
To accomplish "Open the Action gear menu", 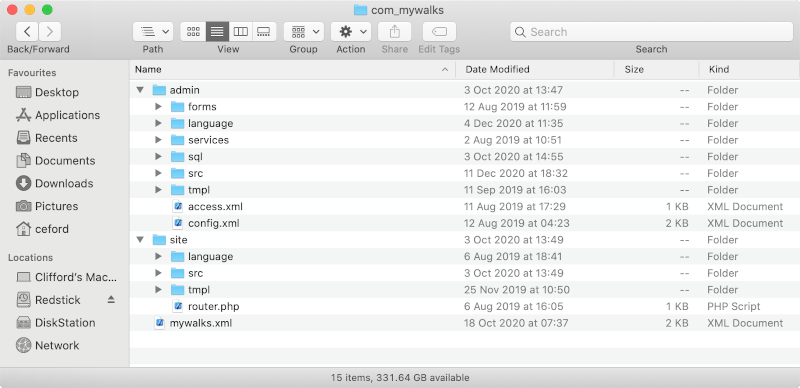I will coord(351,32).
